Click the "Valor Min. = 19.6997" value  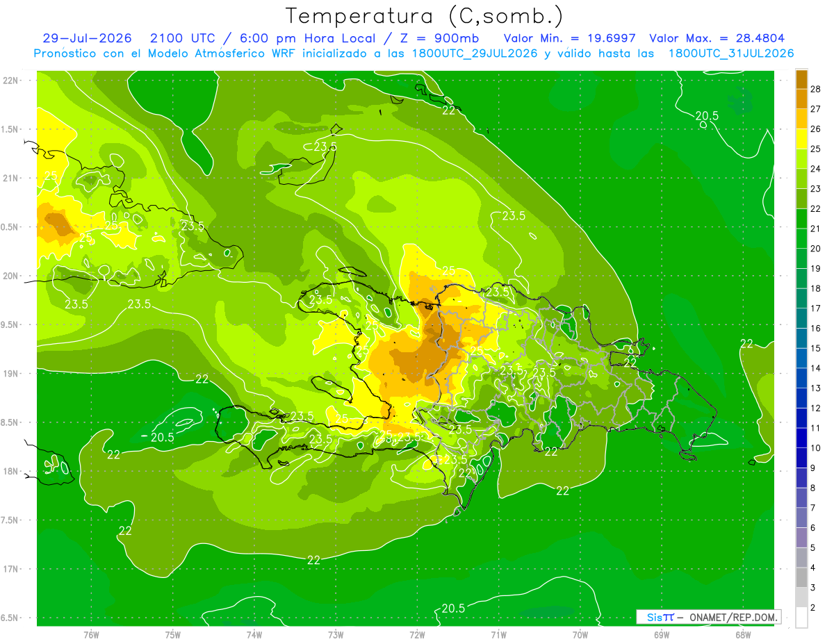569,38
